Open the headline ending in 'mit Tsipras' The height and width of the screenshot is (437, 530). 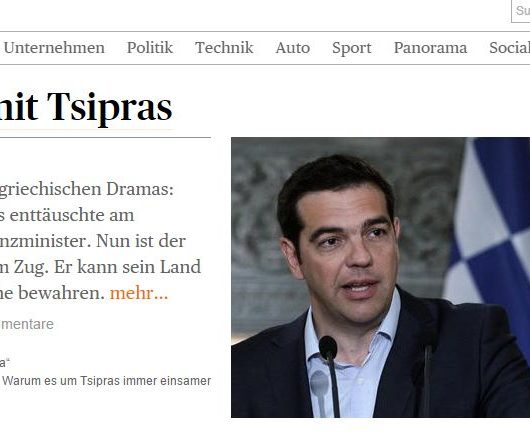coord(86,107)
